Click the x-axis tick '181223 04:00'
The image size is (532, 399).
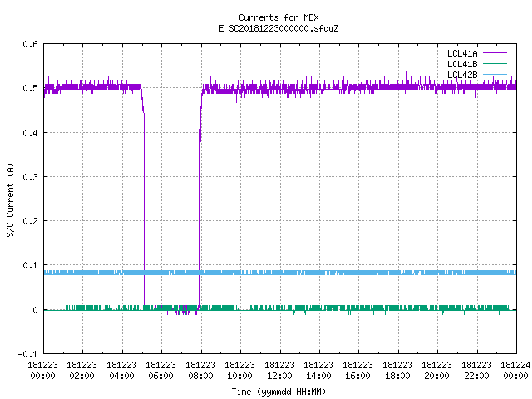click(x=122, y=371)
